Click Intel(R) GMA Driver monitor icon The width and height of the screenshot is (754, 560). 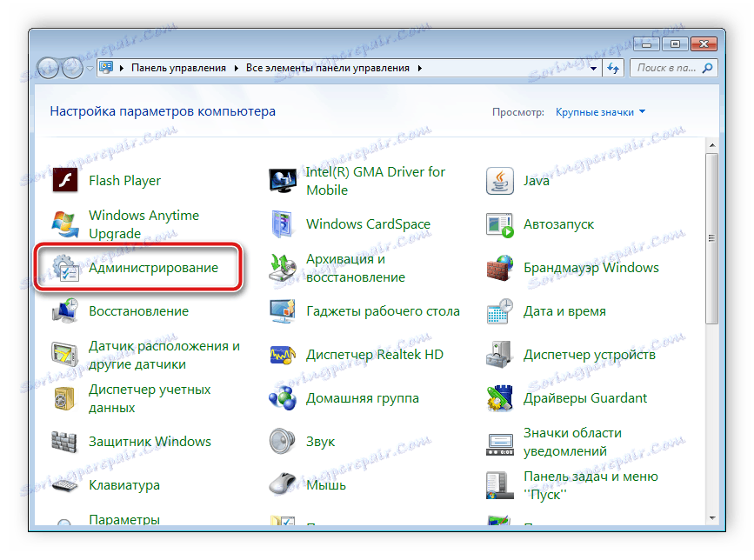pyautogui.click(x=283, y=181)
